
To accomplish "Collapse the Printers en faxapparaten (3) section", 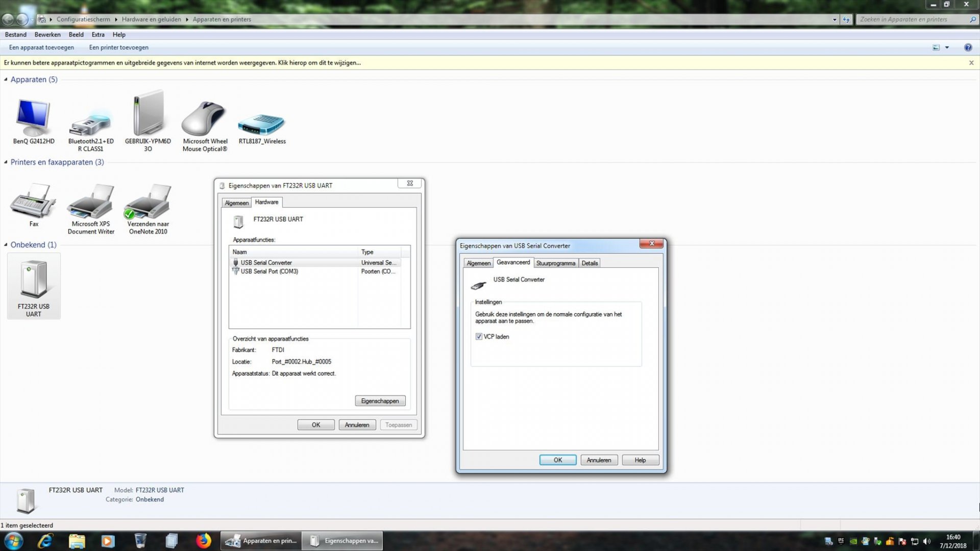I will click(x=5, y=162).
